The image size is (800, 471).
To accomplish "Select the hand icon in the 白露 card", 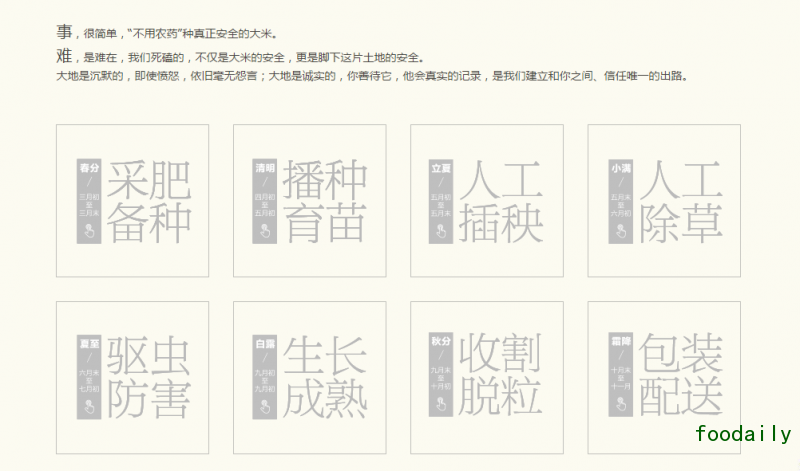I will point(265,406).
